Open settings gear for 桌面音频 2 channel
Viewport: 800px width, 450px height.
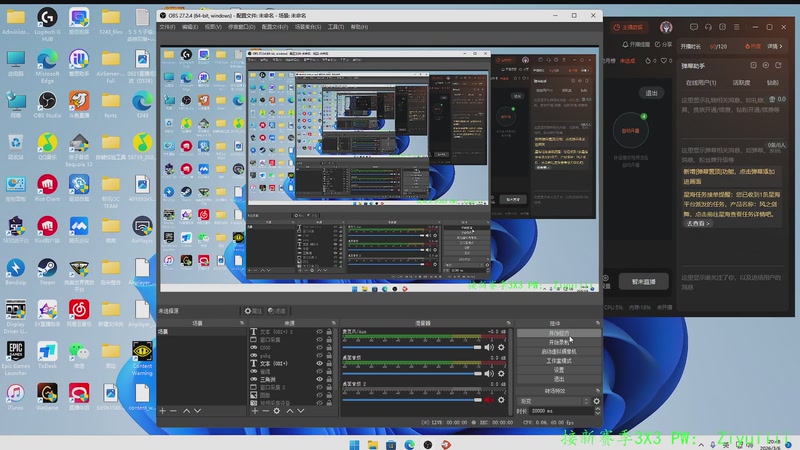coord(501,400)
